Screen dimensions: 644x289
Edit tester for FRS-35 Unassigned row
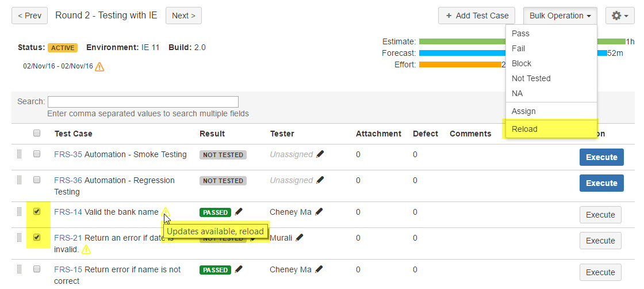click(320, 154)
